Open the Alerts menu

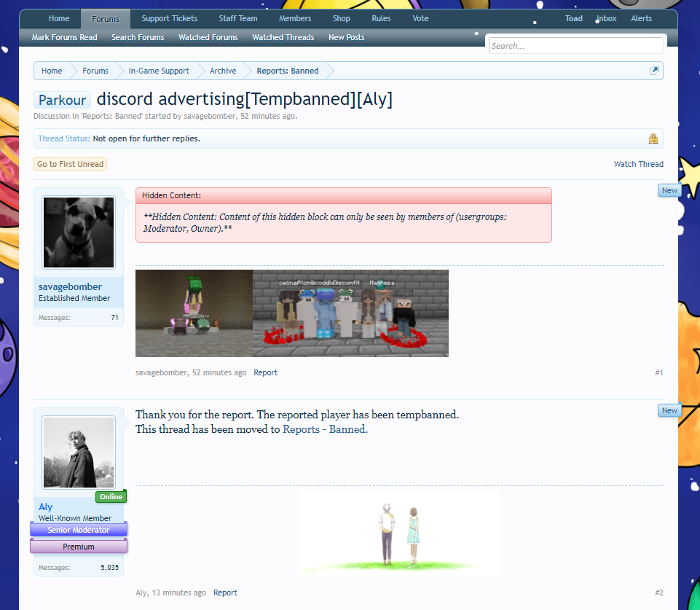pyautogui.click(x=642, y=18)
